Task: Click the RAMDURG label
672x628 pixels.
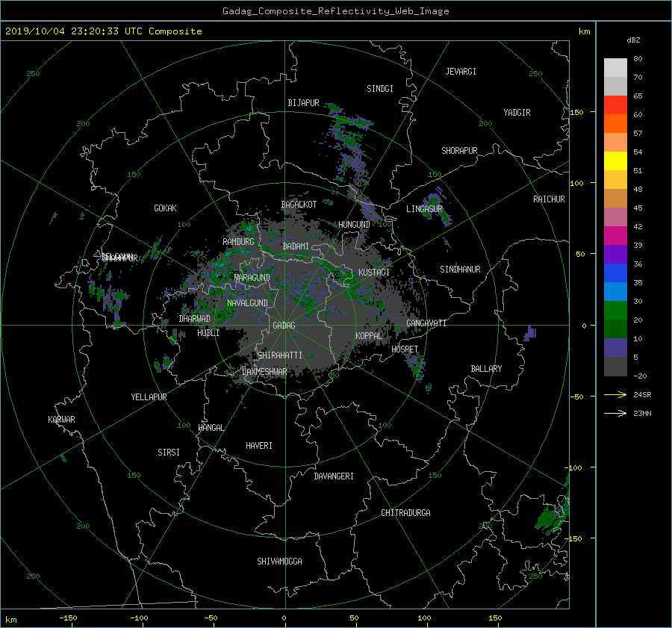Action: point(238,242)
